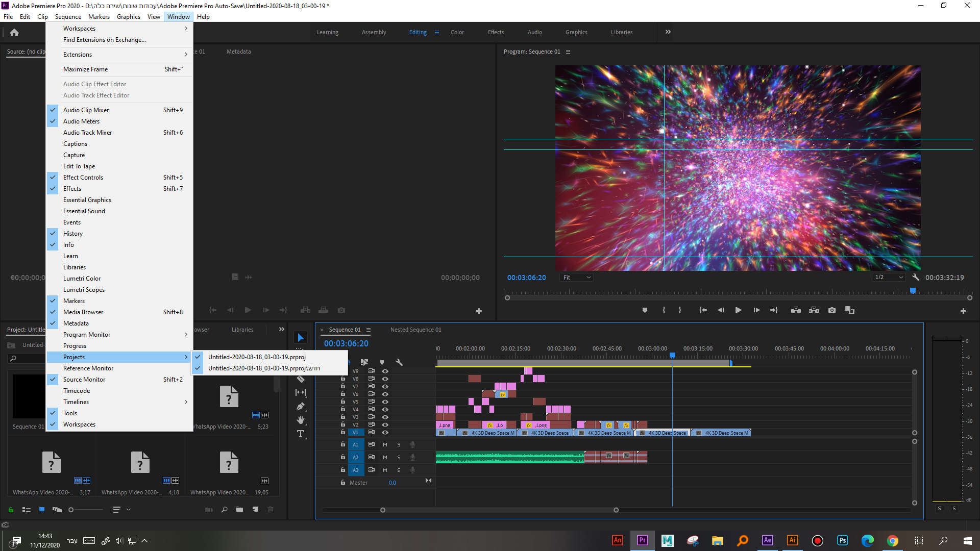Click the Export Frame camera icon
980x551 pixels.
pos(832,310)
